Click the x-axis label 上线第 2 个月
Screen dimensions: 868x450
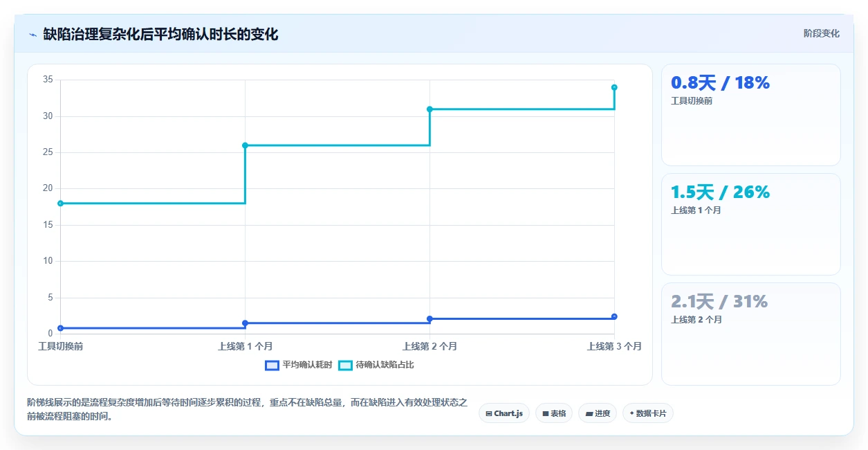[x=430, y=346]
